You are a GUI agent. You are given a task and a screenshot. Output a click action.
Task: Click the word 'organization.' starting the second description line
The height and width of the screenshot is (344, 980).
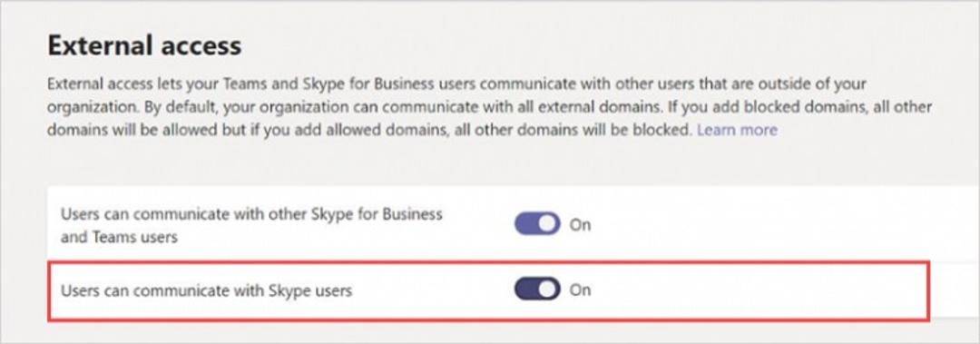click(93, 107)
